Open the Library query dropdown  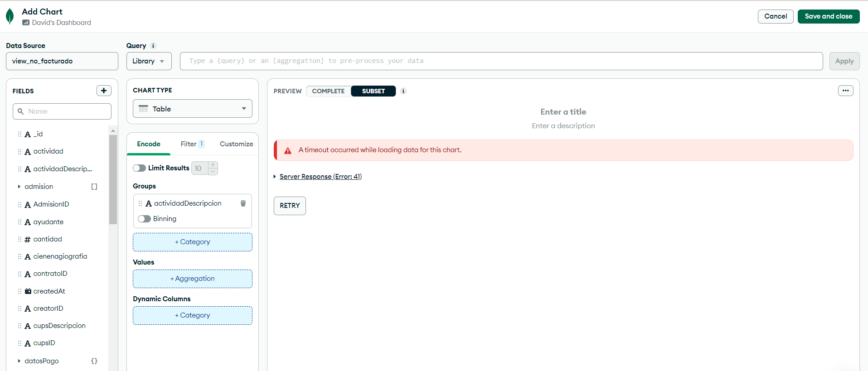[x=149, y=61]
